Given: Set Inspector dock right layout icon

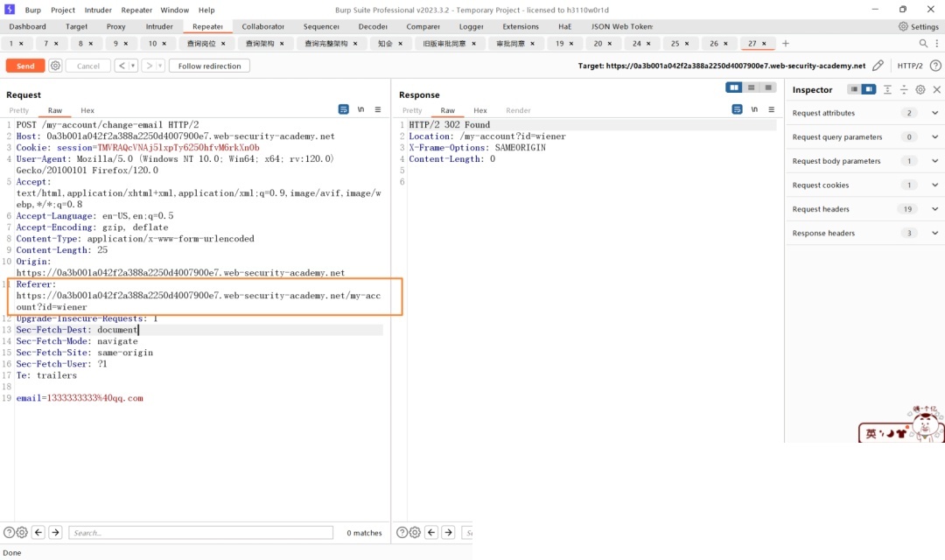Looking at the screenshot, I should [869, 89].
